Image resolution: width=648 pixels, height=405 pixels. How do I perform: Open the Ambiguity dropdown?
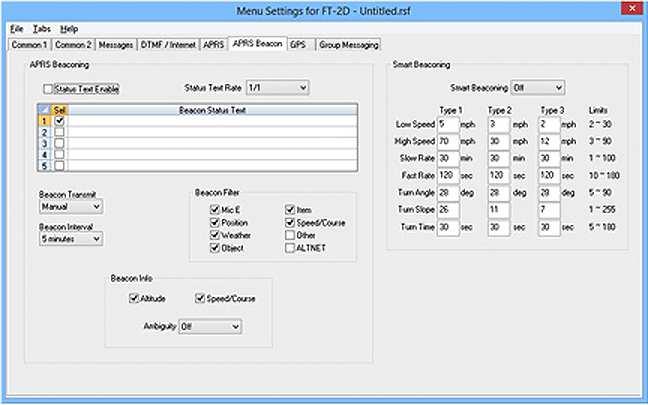click(210, 326)
